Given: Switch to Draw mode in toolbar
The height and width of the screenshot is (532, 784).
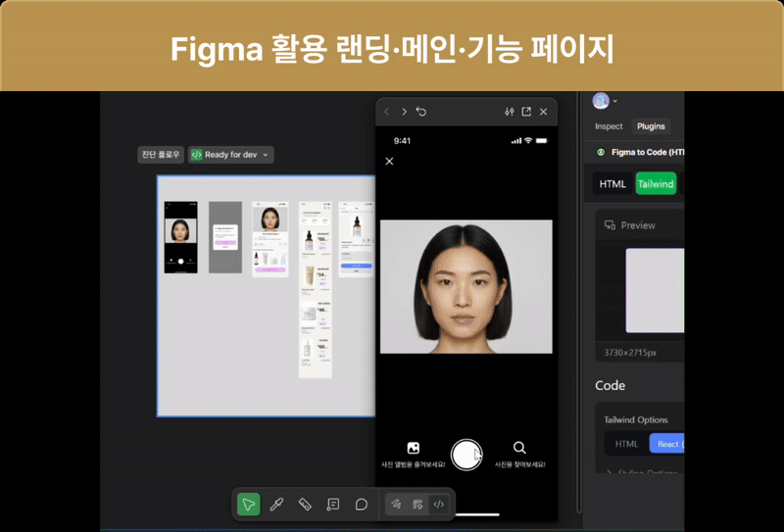Looking at the screenshot, I should click(x=396, y=505).
